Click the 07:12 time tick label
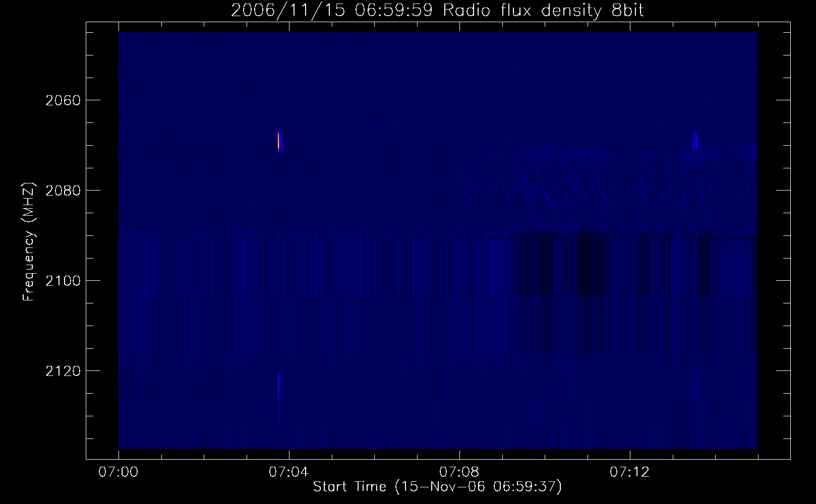 point(630,472)
